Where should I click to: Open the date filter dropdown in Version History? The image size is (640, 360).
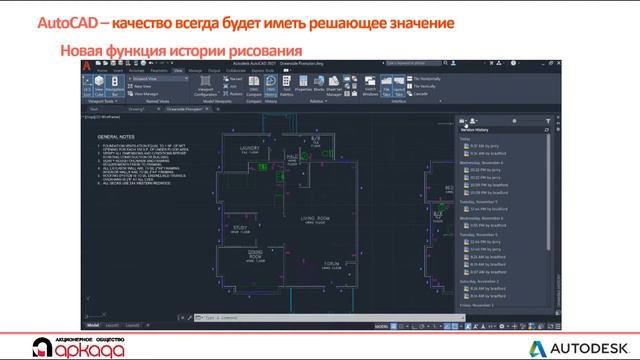[463, 121]
